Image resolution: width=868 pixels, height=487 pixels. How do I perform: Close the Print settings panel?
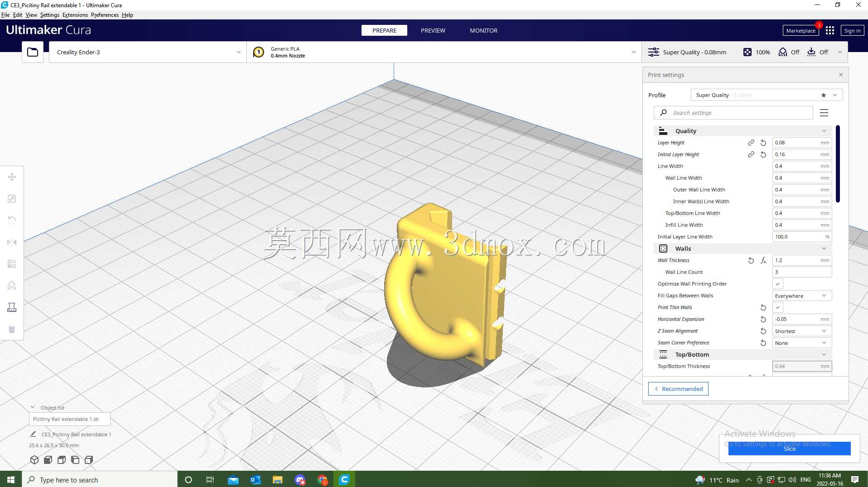click(841, 75)
